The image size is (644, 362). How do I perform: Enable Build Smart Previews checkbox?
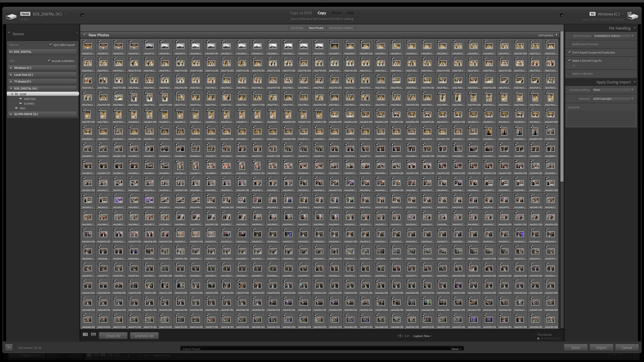[569, 44]
